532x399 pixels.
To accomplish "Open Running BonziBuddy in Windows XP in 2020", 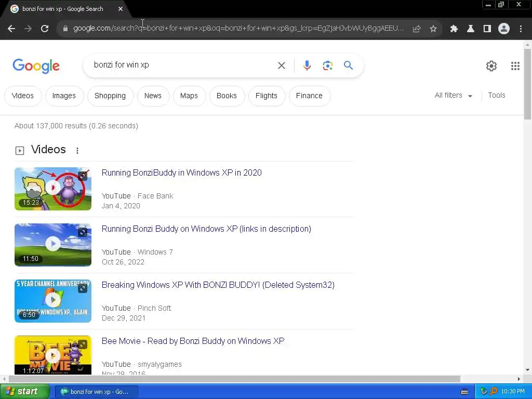I will [181, 172].
